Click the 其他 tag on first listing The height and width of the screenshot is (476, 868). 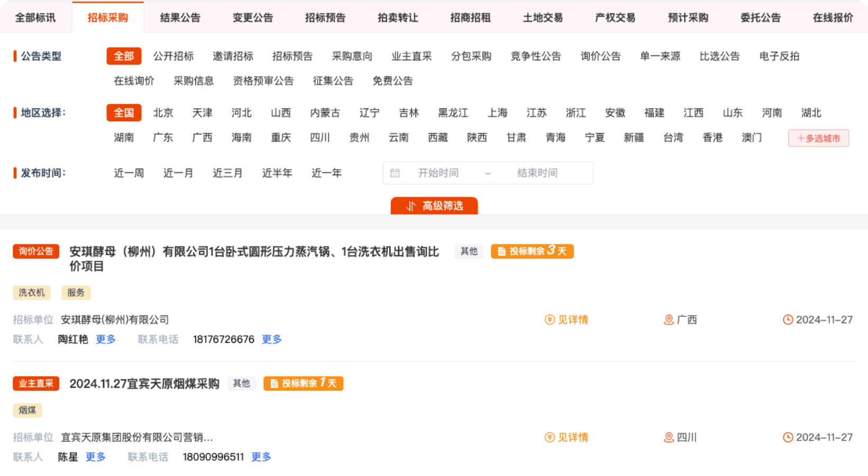pyautogui.click(x=469, y=251)
